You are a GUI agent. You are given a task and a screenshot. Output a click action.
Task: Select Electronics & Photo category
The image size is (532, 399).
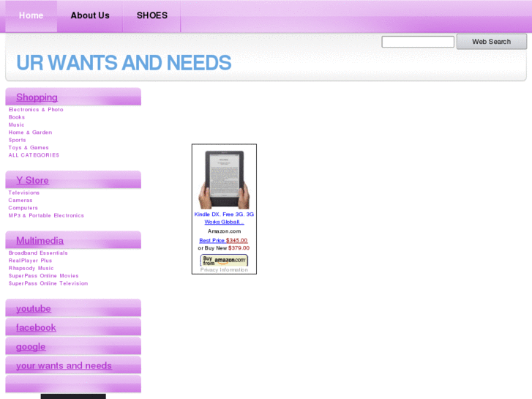(36, 110)
